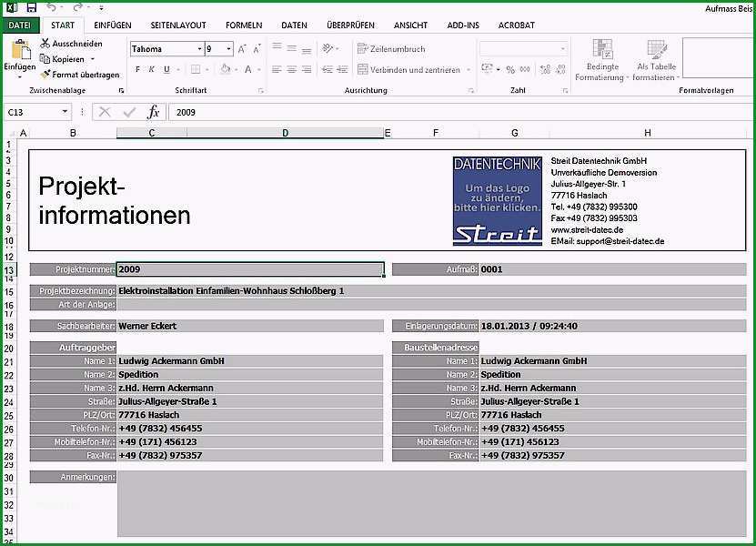Screen dimensions: 756x546
Task: Switch to the FORMELN tab
Action: (x=244, y=25)
